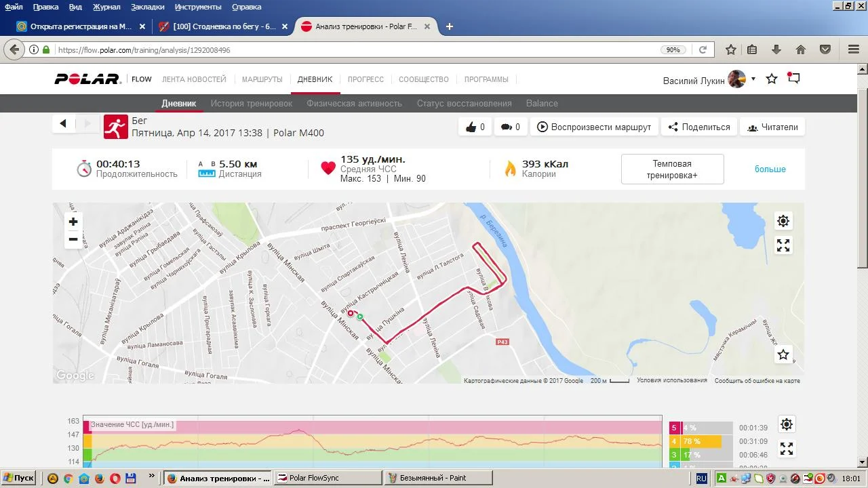Click the heart rate zone 3 color block

[675, 455]
